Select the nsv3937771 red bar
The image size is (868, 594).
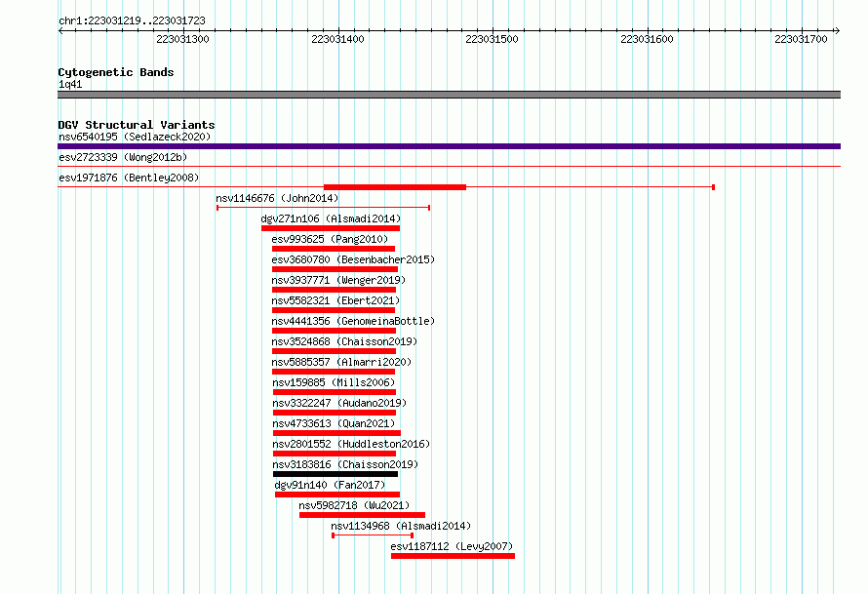pos(334,290)
